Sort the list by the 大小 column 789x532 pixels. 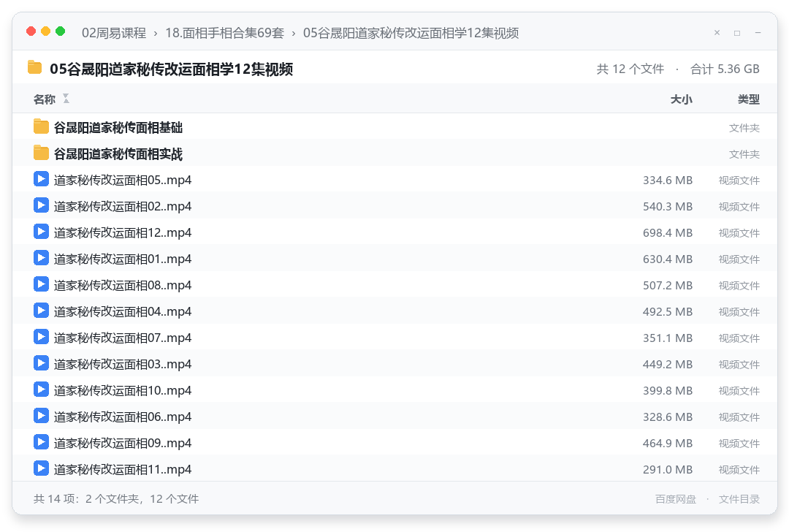coord(682,99)
